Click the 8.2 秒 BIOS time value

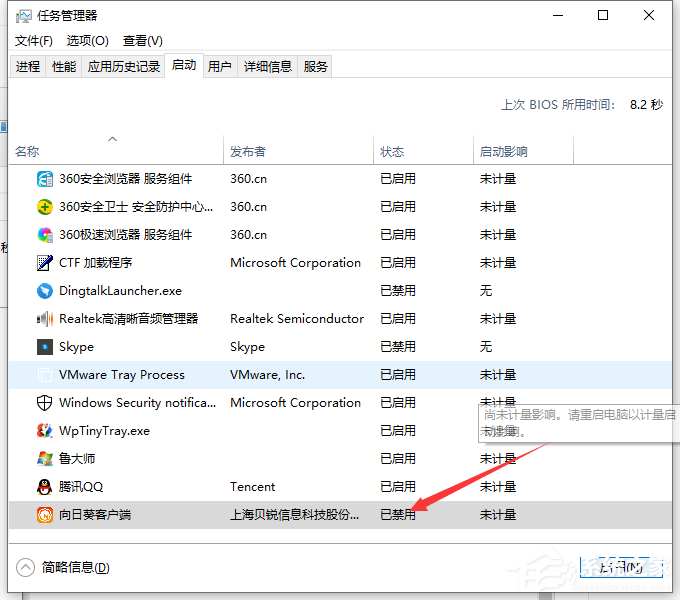(646, 104)
